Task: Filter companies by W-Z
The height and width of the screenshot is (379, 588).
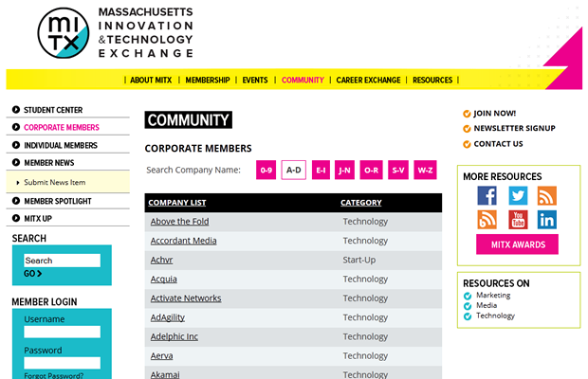Action: tap(425, 170)
